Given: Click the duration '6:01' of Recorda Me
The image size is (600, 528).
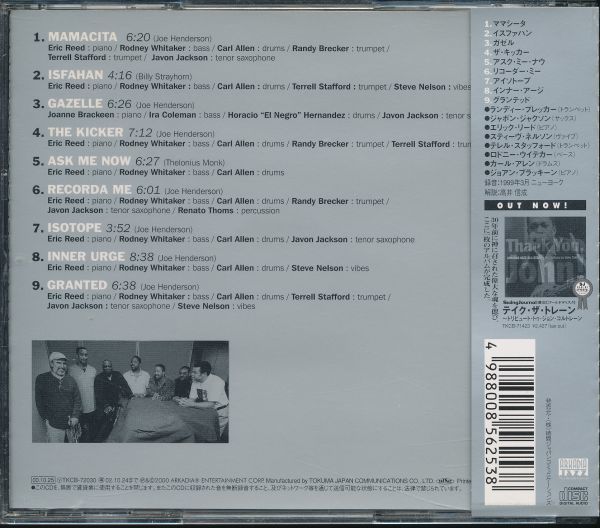Looking at the screenshot, I should point(148,190).
